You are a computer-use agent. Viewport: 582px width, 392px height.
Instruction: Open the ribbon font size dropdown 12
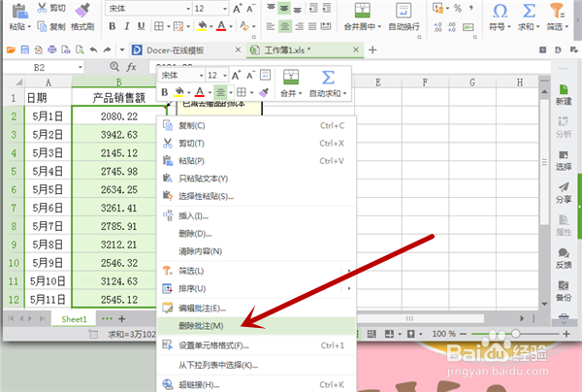click(225, 9)
